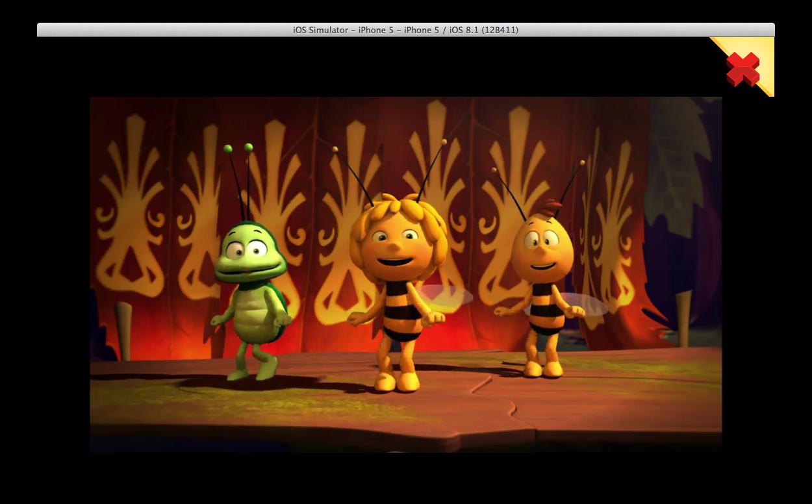
Task: Tap the wooden post at left of stage
Action: pos(123,330)
